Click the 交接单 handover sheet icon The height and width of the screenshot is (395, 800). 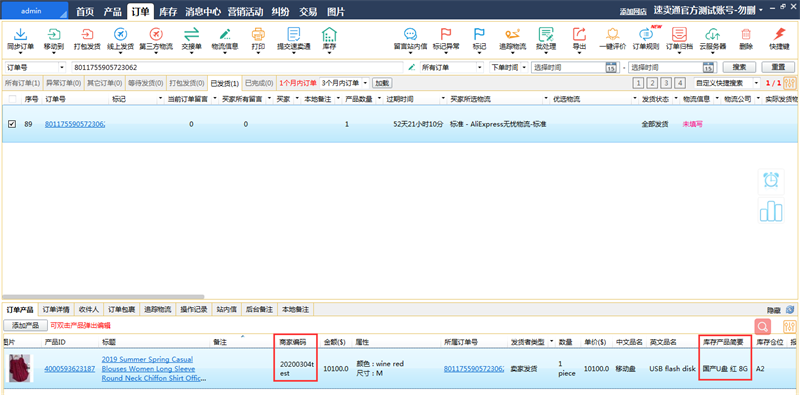coord(191,35)
